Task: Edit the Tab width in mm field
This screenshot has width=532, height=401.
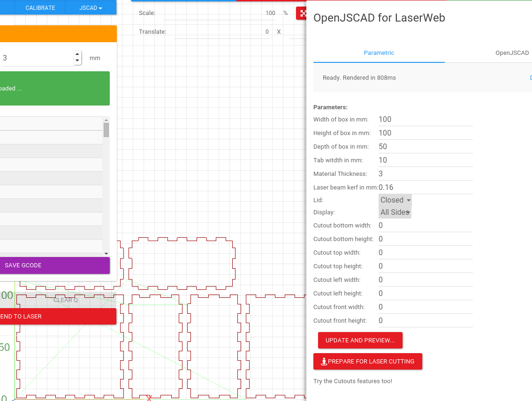Action: (426, 160)
